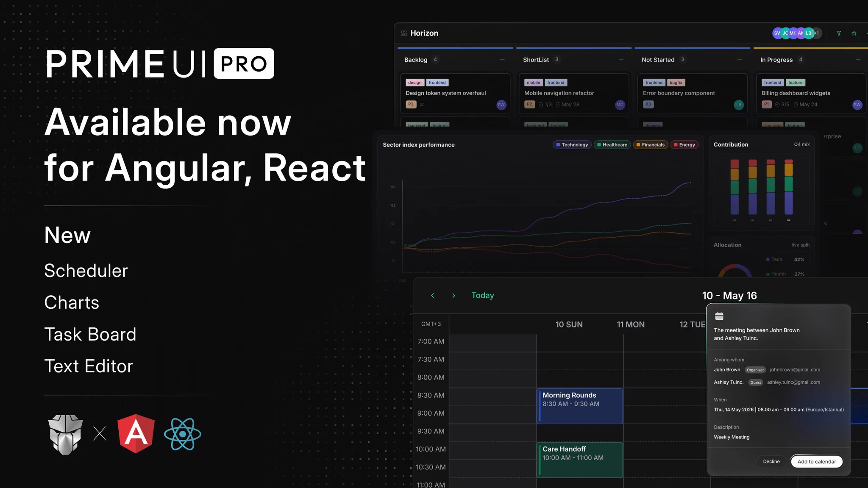
Task: Click the Tech color marker in Allocation legend
Action: click(x=768, y=259)
